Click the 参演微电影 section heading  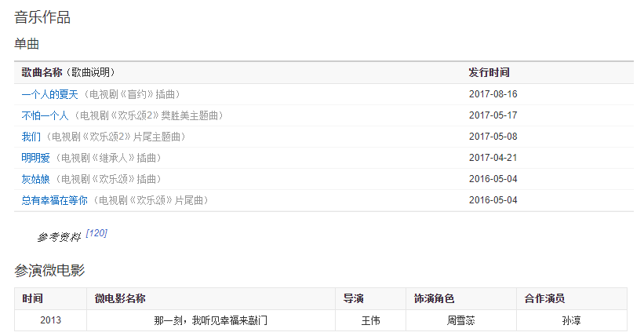[x=49, y=271]
